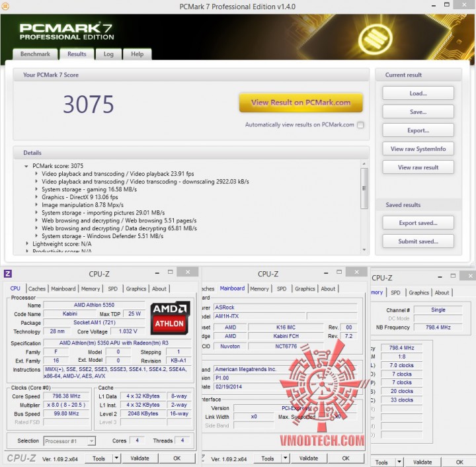The height and width of the screenshot is (467, 476).
Task: Click the Load... button
Action: pos(418,93)
